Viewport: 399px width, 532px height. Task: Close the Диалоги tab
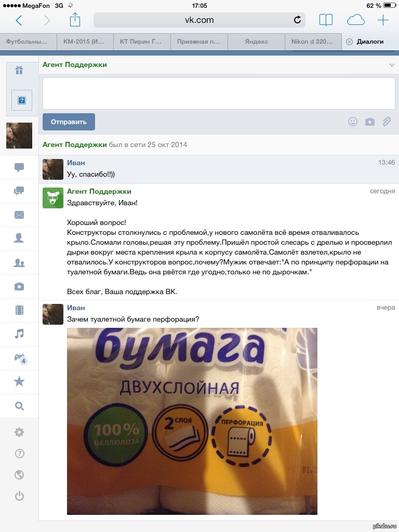(349, 42)
